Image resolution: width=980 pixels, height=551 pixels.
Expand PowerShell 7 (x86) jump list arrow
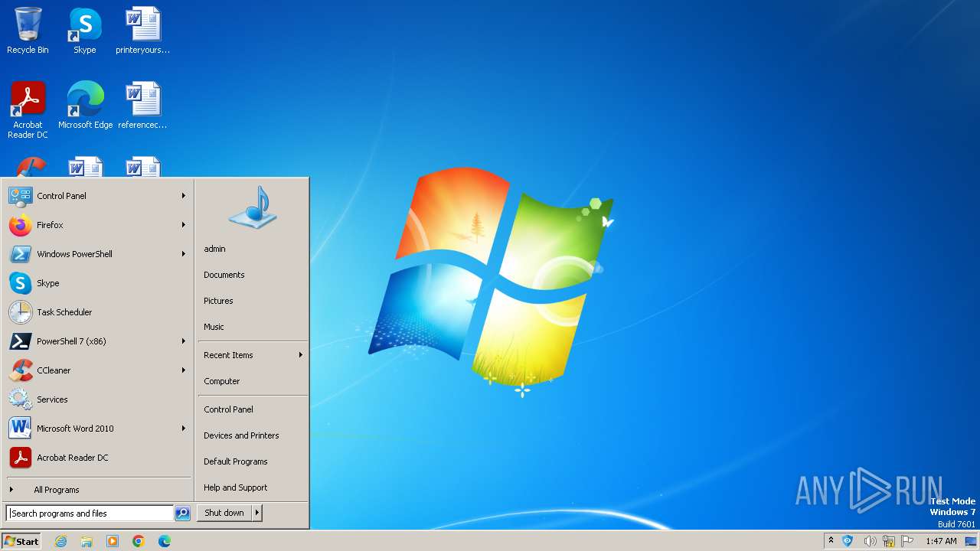184,341
